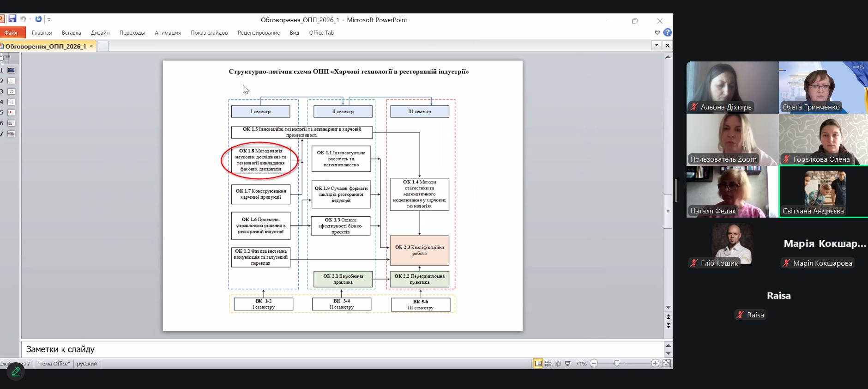Click the Save icon in quick access toolbar
The height and width of the screenshot is (389, 868).
(12, 19)
